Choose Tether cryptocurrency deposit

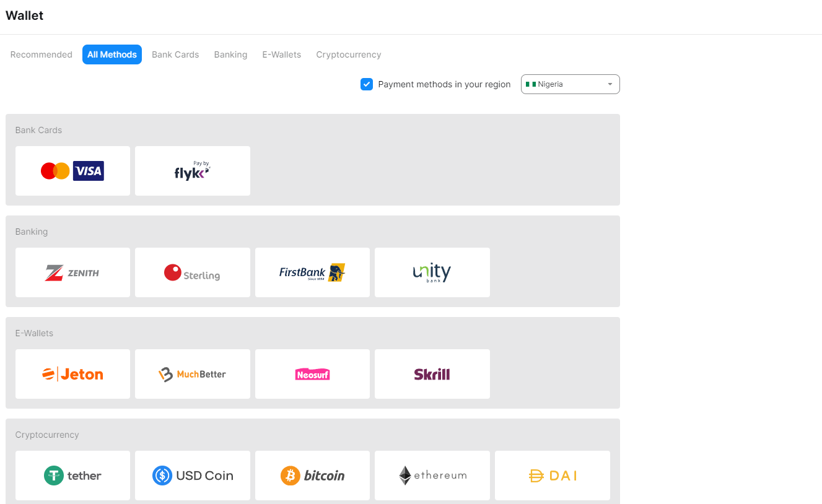[x=72, y=476]
